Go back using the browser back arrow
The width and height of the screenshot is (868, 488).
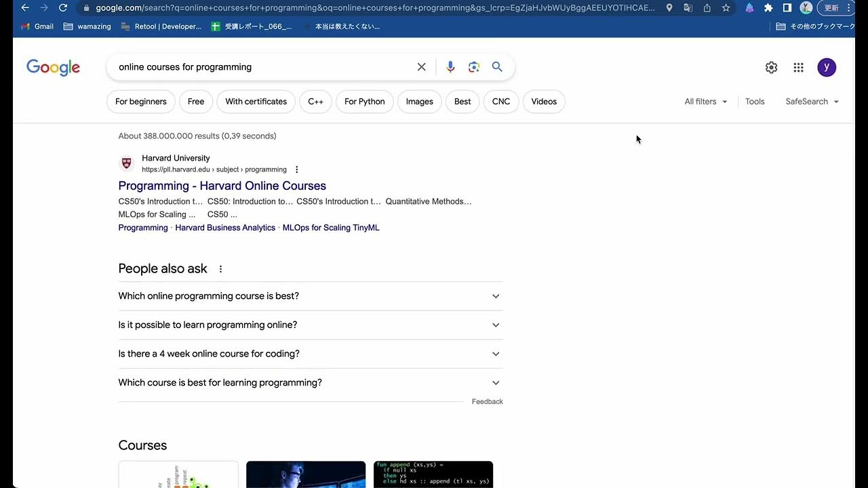click(x=25, y=7)
